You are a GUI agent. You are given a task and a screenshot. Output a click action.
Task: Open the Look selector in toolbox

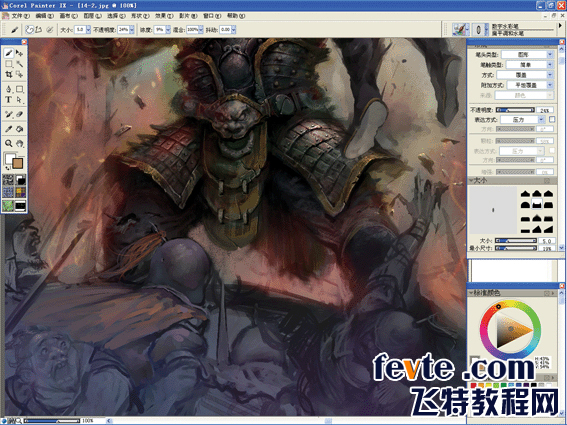pyautogui.click(x=8, y=206)
